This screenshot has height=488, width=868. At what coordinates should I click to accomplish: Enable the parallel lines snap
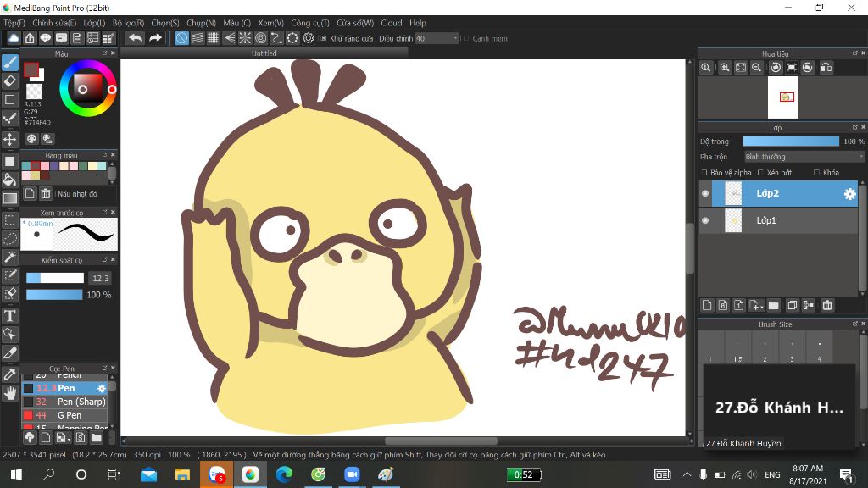click(198, 38)
